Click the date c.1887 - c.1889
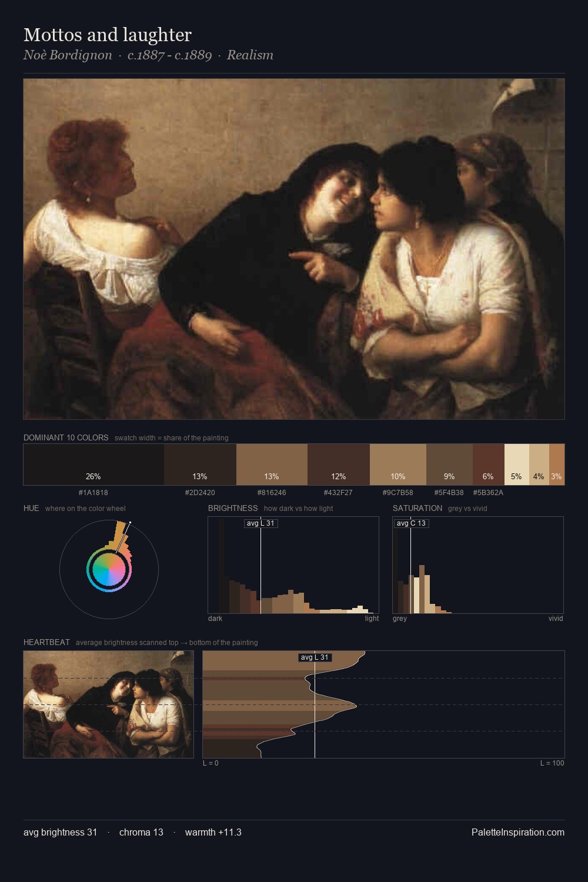 click(x=169, y=55)
